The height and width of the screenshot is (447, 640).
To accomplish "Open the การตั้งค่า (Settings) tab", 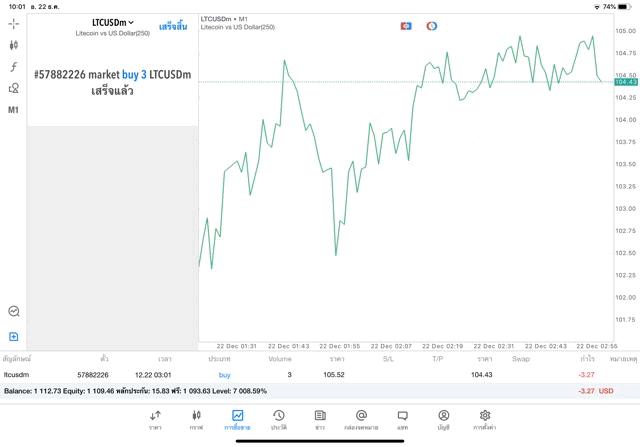I will 484,420.
